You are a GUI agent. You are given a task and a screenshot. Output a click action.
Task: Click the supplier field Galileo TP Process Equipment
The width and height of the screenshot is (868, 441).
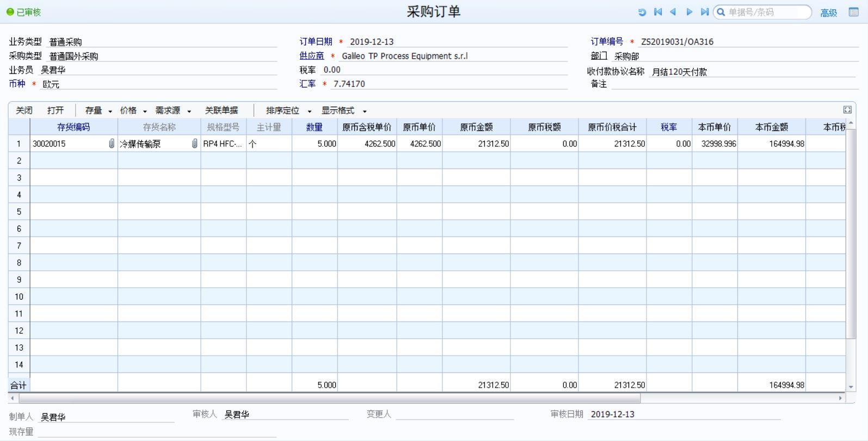click(x=453, y=56)
